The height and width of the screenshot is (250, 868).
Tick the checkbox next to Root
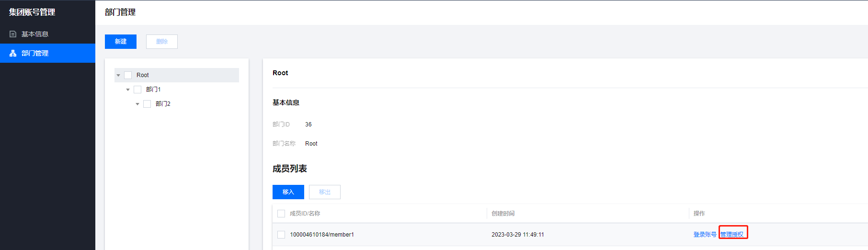[128, 75]
